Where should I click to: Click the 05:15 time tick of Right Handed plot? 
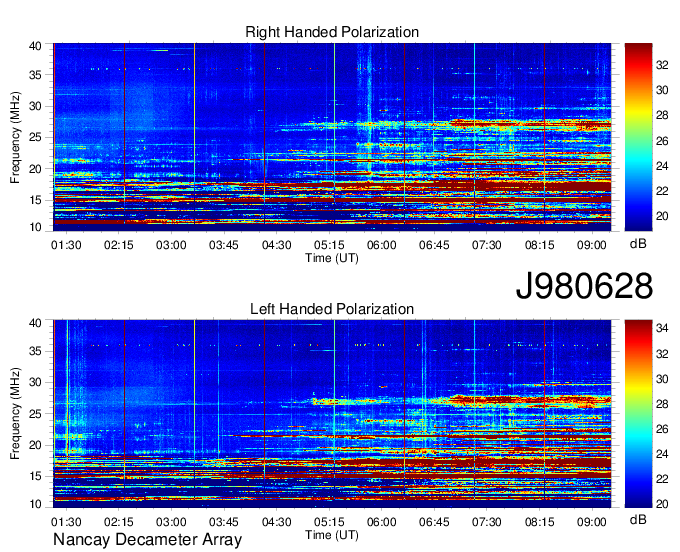coord(329,245)
